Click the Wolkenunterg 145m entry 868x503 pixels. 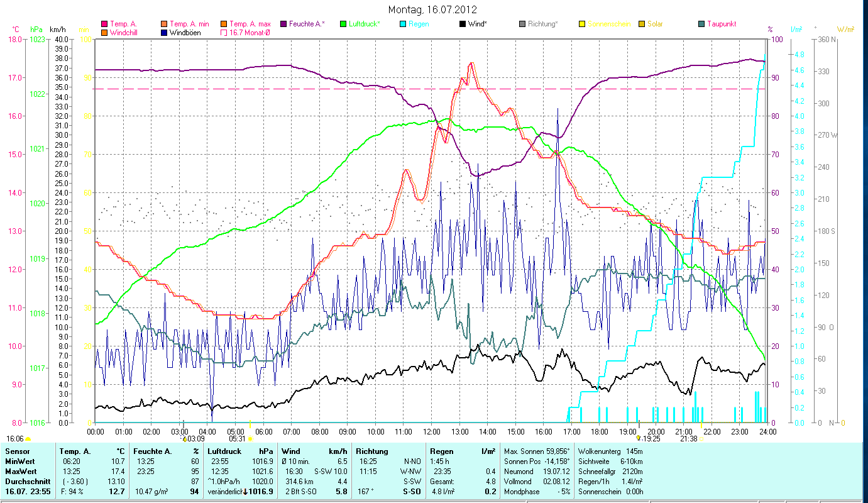[x=610, y=451]
